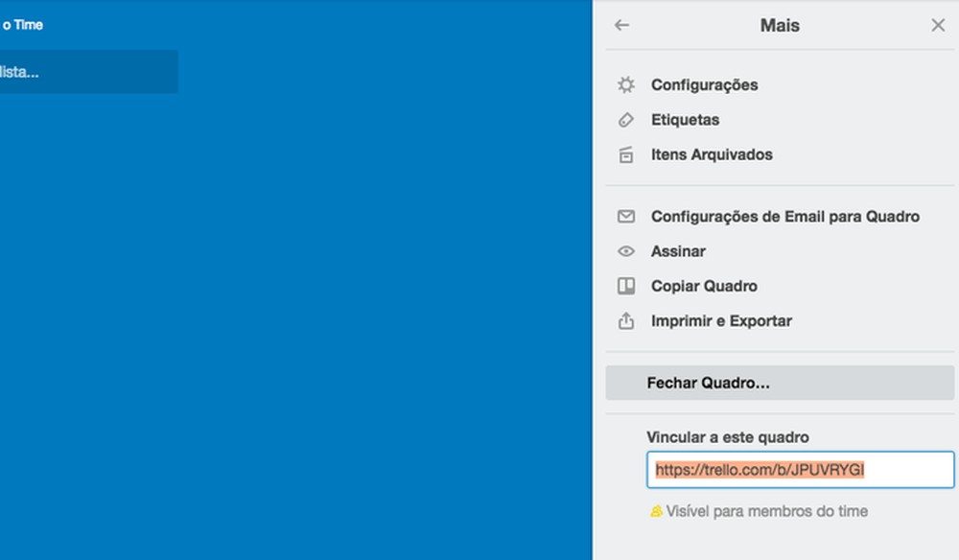Open the Mais menu header

point(779,26)
